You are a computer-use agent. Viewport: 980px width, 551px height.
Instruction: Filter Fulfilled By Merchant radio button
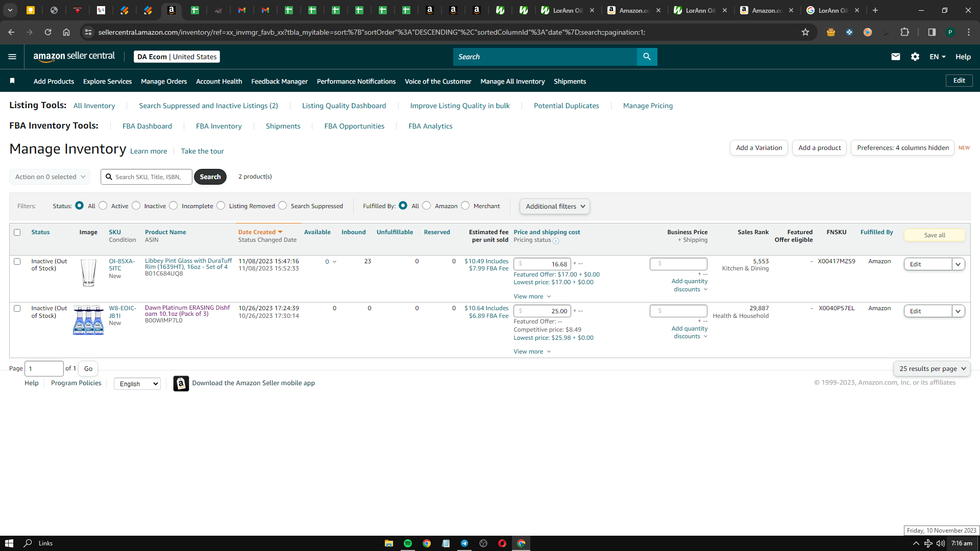pyautogui.click(x=465, y=206)
